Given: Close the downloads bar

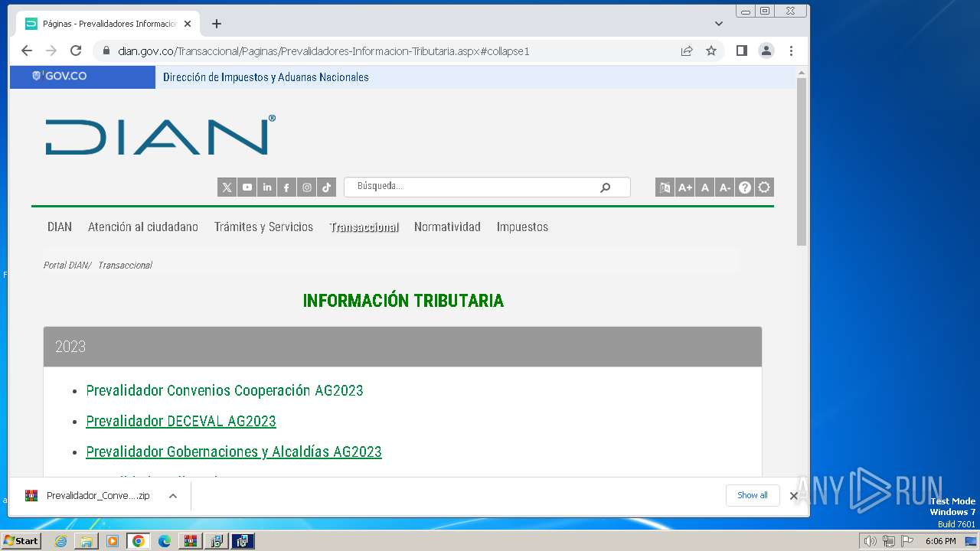Looking at the screenshot, I should [x=794, y=496].
